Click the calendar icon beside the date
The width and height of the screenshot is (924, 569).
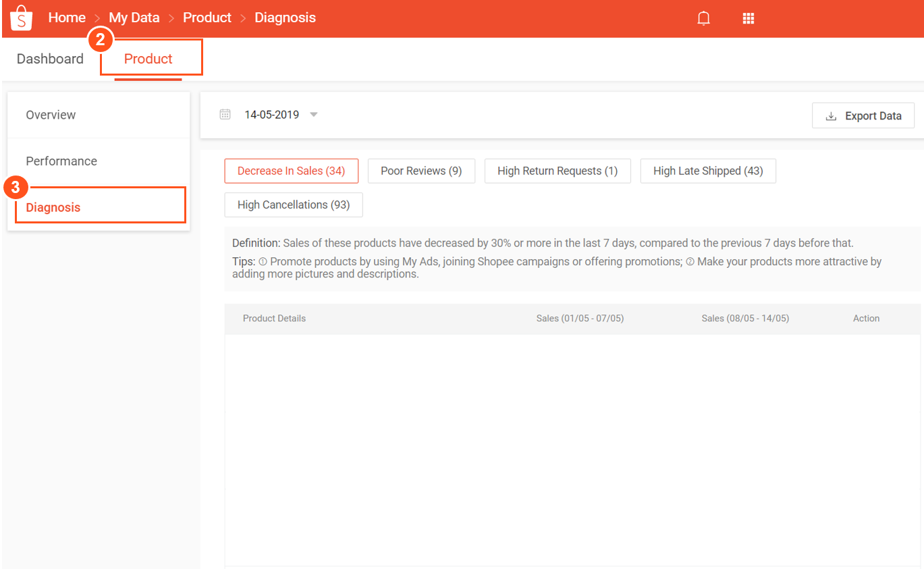[225, 115]
